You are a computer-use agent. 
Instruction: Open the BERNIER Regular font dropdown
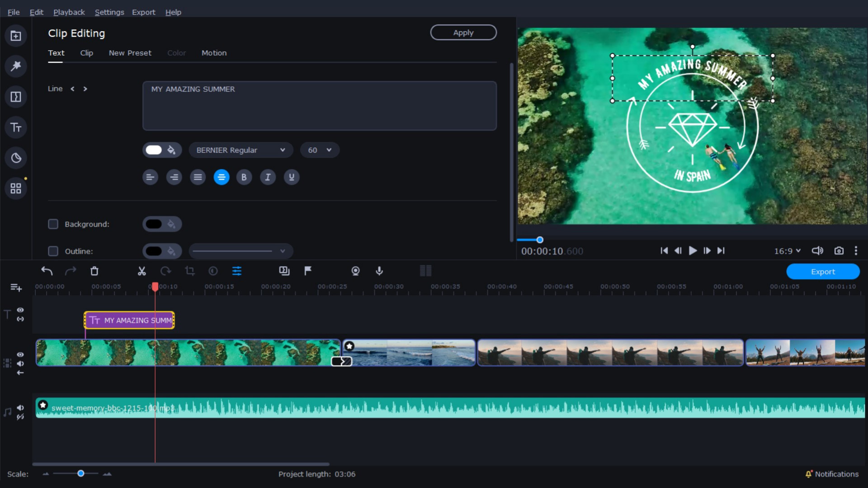[x=241, y=150]
